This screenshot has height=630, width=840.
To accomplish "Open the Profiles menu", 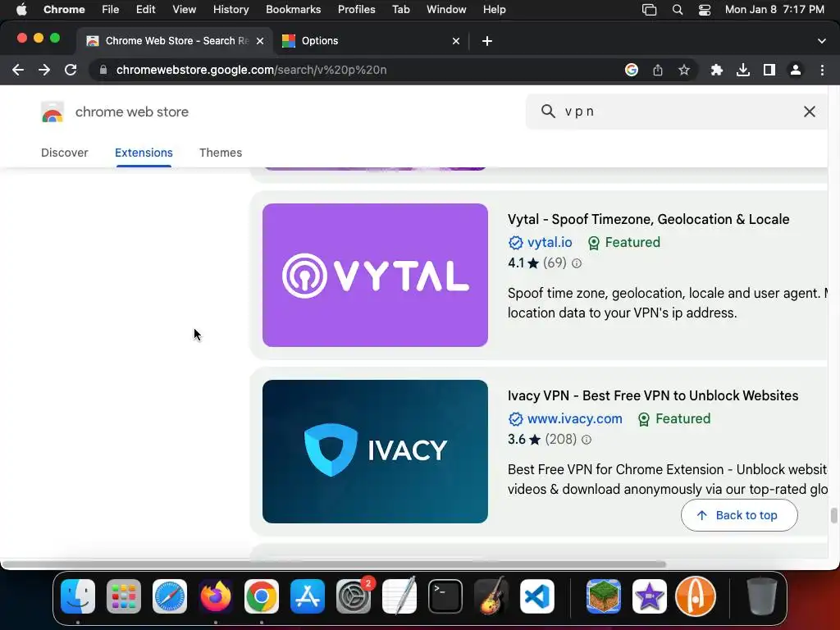I will pos(356,10).
